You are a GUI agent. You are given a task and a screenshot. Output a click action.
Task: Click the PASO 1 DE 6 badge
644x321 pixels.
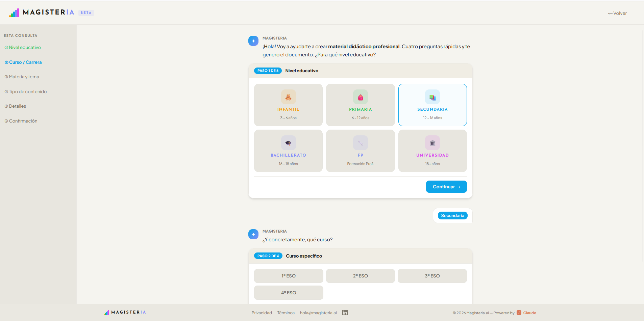pyautogui.click(x=268, y=71)
